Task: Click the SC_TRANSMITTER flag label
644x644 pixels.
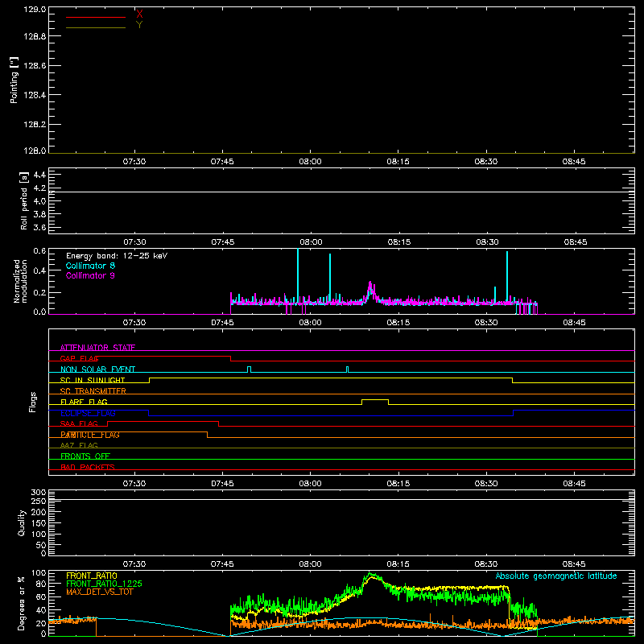Action: [x=93, y=391]
